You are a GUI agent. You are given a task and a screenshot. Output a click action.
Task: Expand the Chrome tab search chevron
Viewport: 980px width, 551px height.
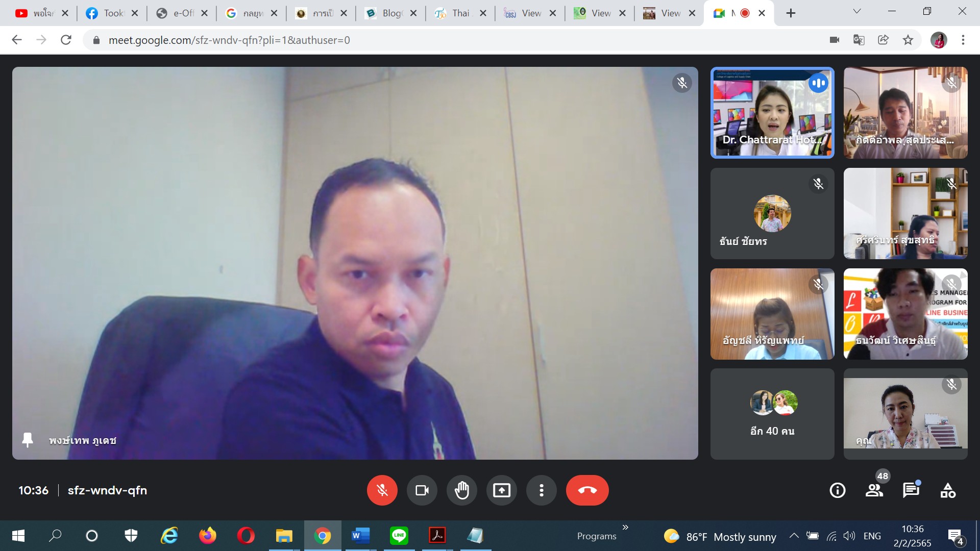(857, 12)
